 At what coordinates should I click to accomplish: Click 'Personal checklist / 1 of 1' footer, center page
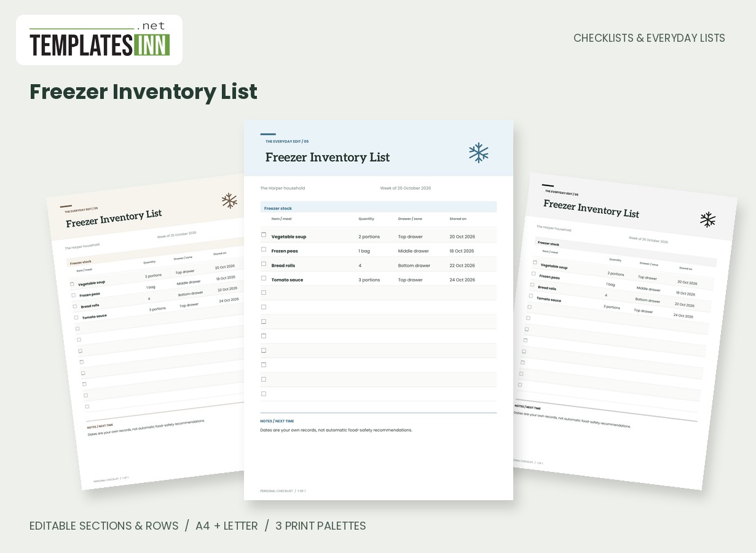283,491
